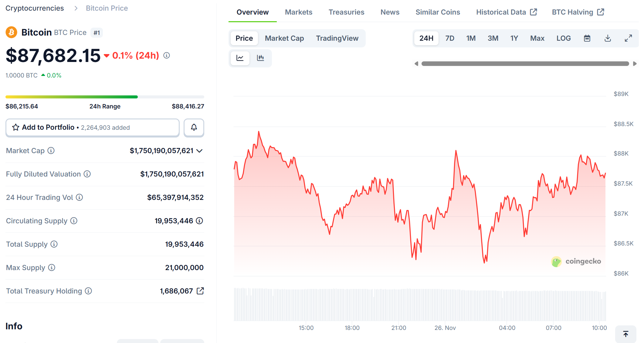Open Total Treasury Holding external link icon
The width and height of the screenshot is (644, 343).
point(200,291)
